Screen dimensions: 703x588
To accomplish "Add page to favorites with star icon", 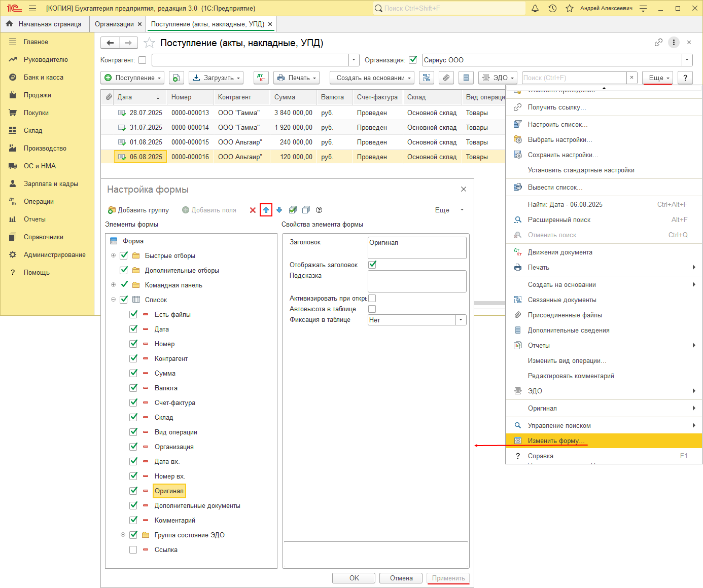I will pos(149,43).
